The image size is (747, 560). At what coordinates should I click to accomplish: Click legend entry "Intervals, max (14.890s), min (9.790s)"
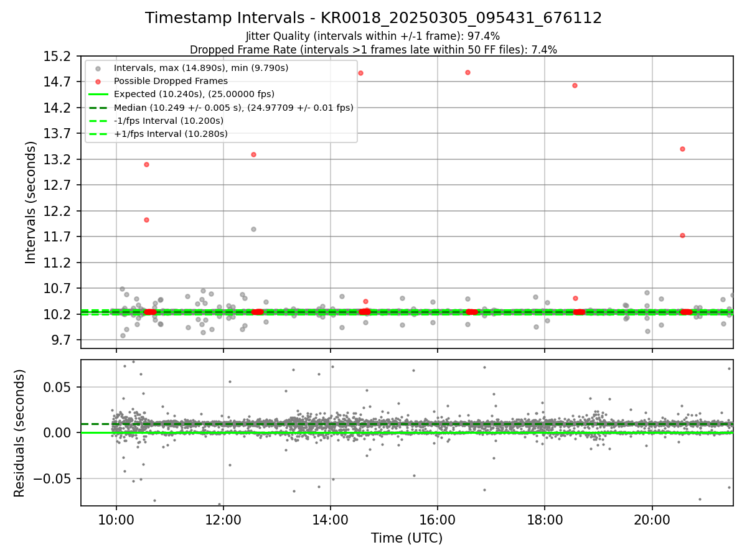201,68
